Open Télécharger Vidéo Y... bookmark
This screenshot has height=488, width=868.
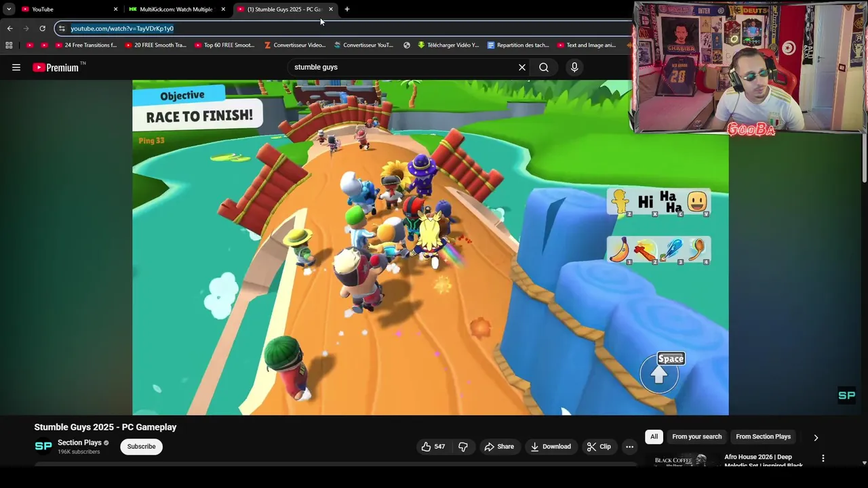pyautogui.click(x=448, y=45)
